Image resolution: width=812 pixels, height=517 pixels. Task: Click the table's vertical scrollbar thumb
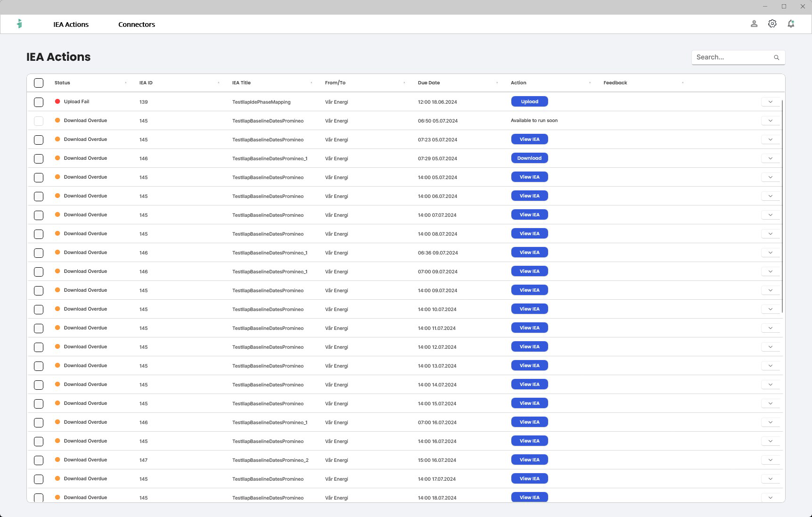pos(782,206)
